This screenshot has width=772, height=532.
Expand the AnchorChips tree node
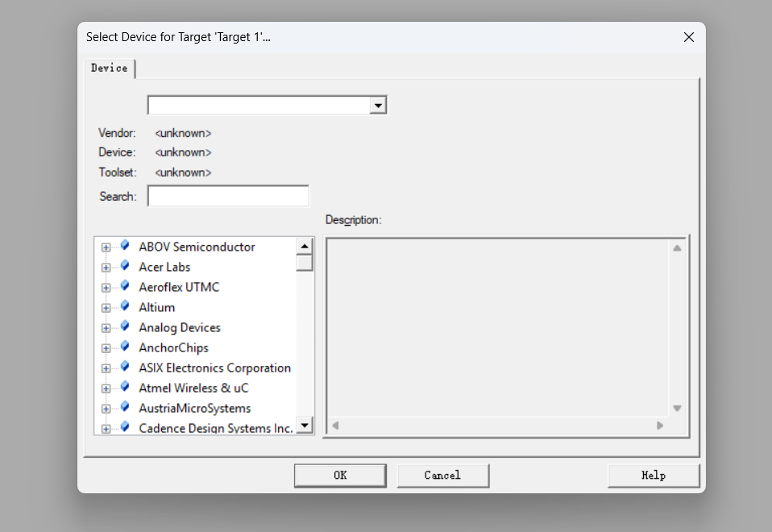point(106,348)
